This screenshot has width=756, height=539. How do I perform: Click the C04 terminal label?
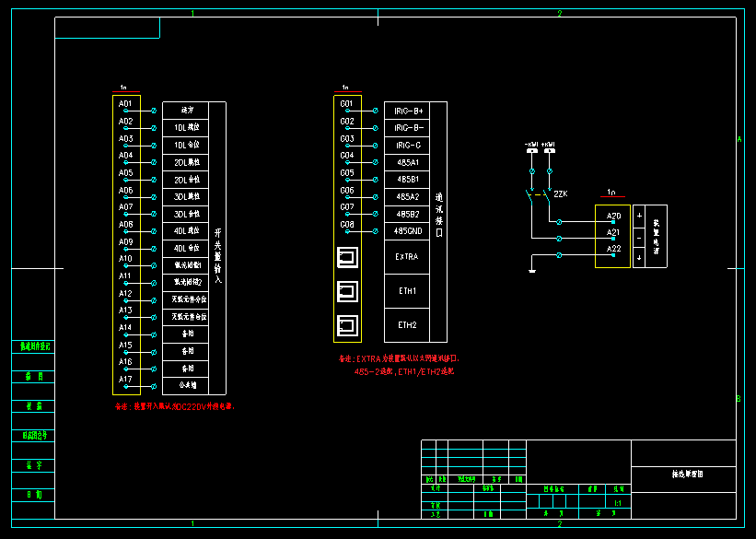(x=346, y=156)
